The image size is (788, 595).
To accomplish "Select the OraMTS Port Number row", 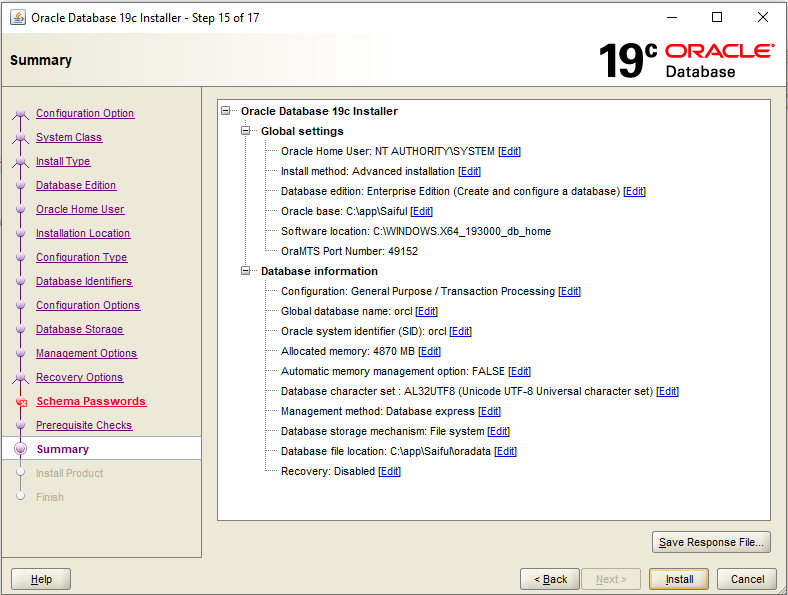I will [x=349, y=251].
